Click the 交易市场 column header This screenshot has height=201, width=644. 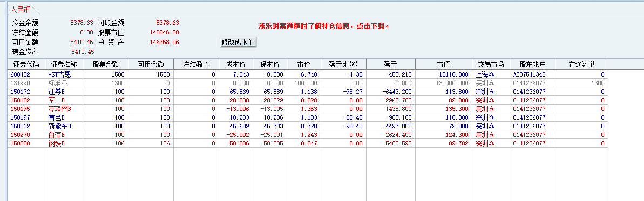tap(491, 65)
